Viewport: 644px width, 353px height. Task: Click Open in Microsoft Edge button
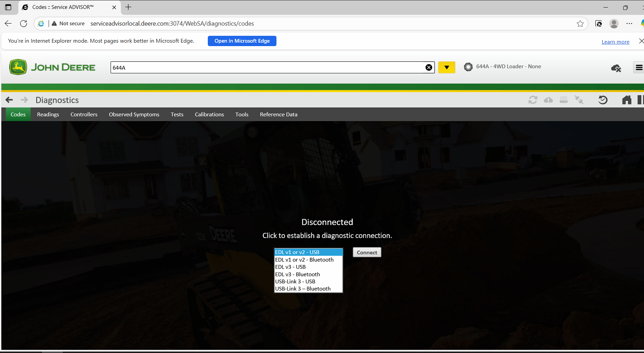click(x=242, y=41)
